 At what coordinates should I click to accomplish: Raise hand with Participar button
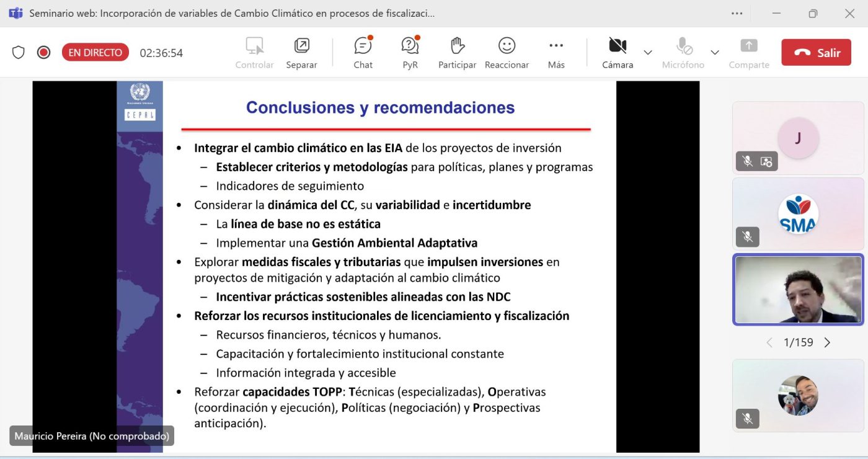(457, 52)
